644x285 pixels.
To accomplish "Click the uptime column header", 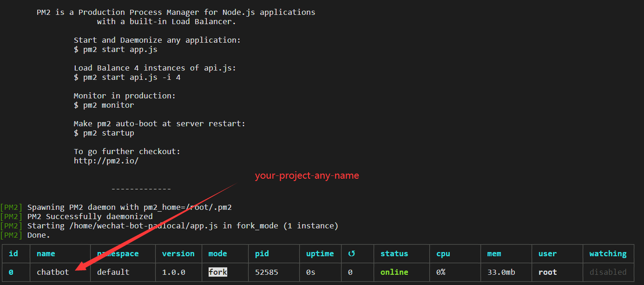I will [320, 253].
